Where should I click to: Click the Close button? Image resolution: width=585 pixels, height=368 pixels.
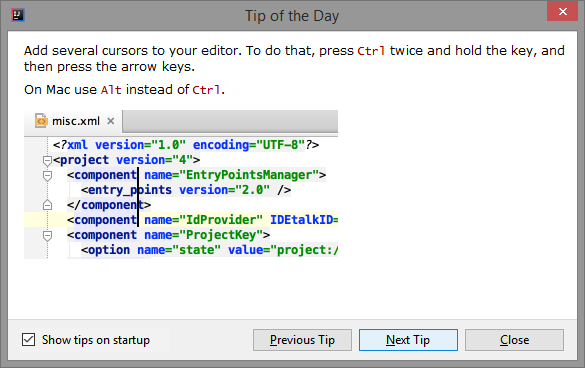pyautogui.click(x=514, y=340)
